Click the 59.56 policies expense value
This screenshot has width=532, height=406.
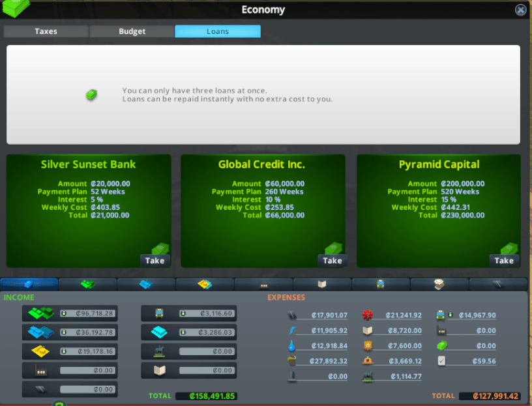[x=484, y=361]
